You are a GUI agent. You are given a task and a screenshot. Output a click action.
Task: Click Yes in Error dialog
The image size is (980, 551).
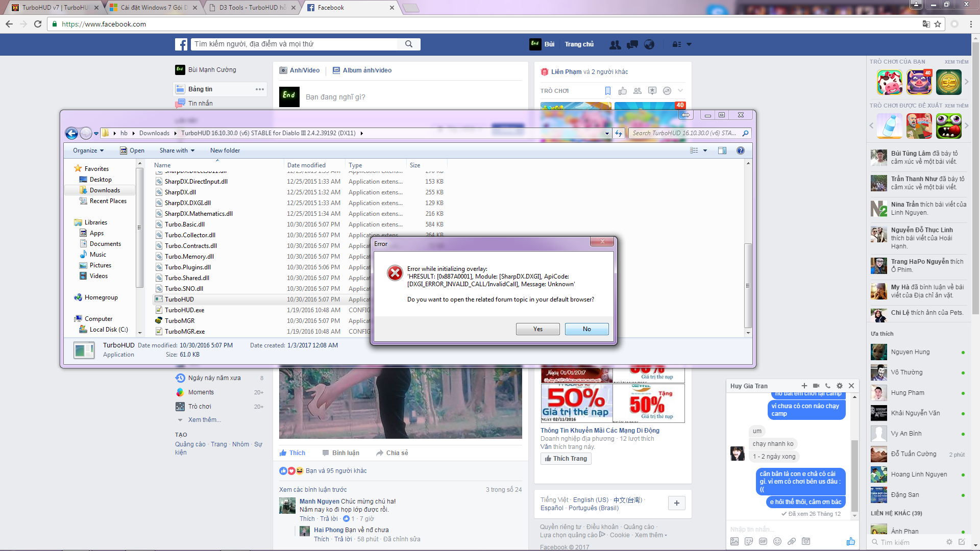(x=537, y=329)
